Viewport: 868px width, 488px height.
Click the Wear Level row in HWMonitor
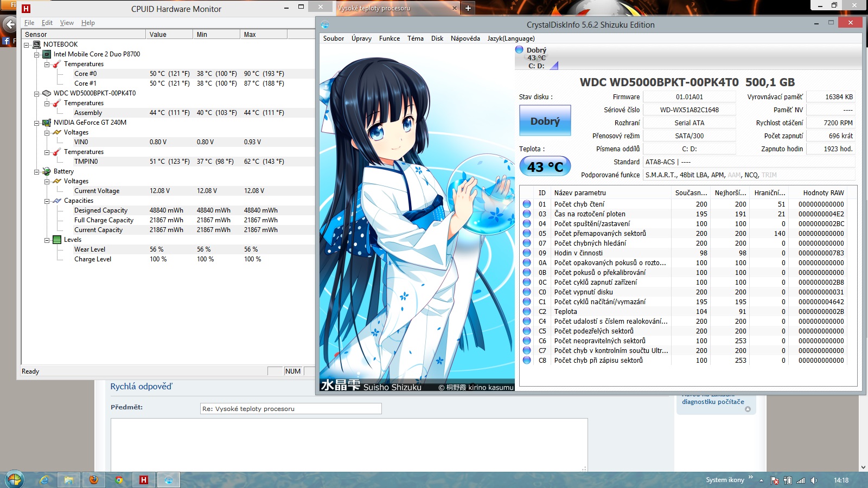(168, 249)
